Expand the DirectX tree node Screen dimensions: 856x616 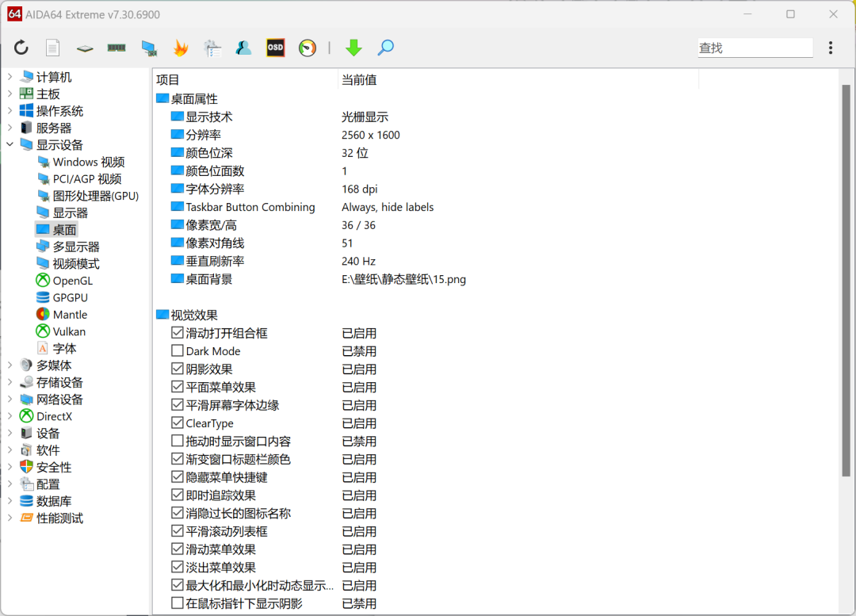[x=10, y=416]
